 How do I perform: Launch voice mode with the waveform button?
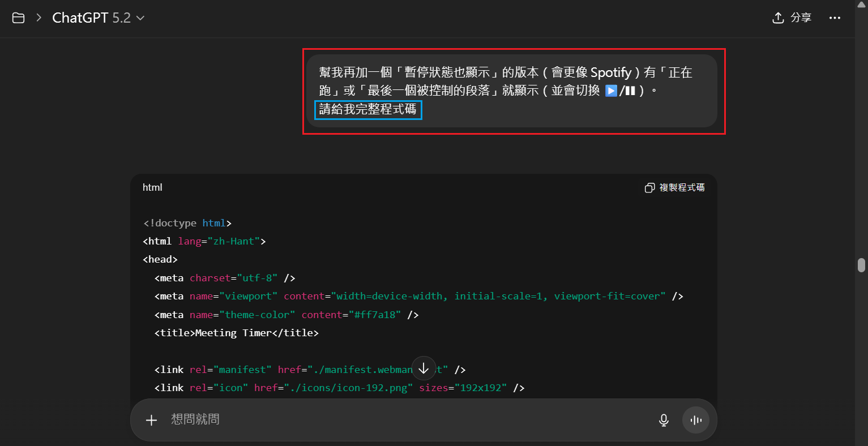[696, 420]
